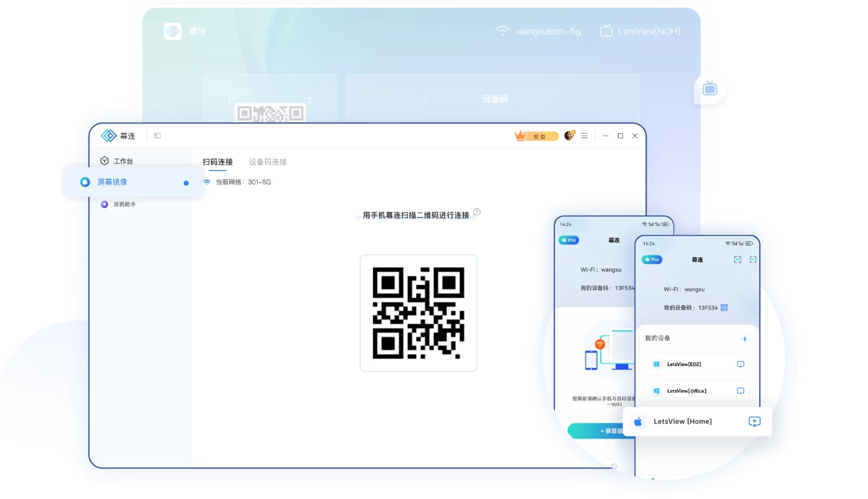Click the help question mark beside scan instruction
The width and height of the screenshot is (868, 499).
tap(477, 212)
